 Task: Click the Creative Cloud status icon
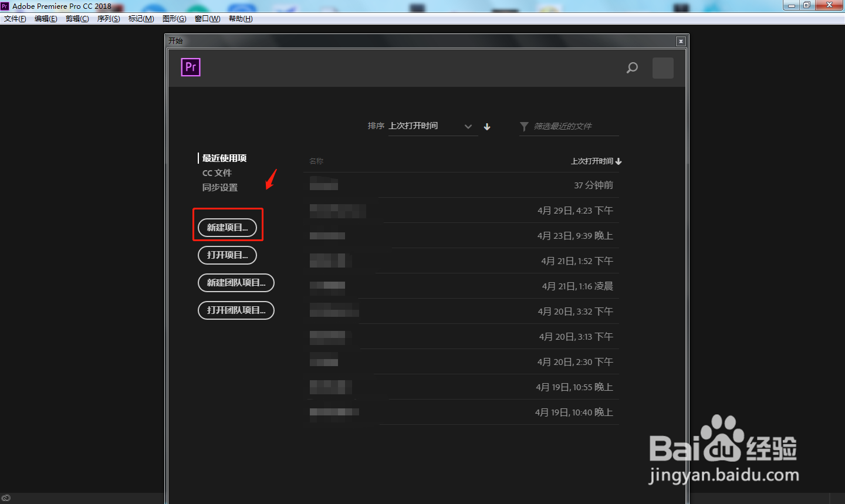6,498
